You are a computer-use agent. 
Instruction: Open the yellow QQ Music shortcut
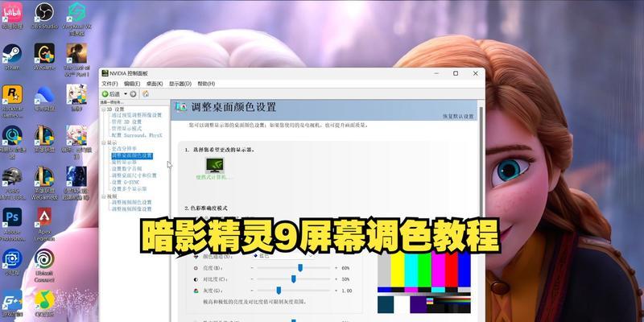(44, 303)
